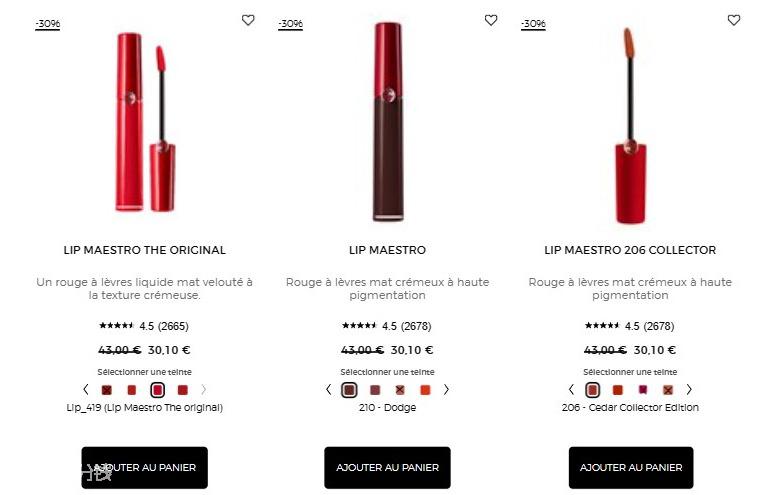
Task: Show next shades for 206 Collector product
Action: point(689,389)
